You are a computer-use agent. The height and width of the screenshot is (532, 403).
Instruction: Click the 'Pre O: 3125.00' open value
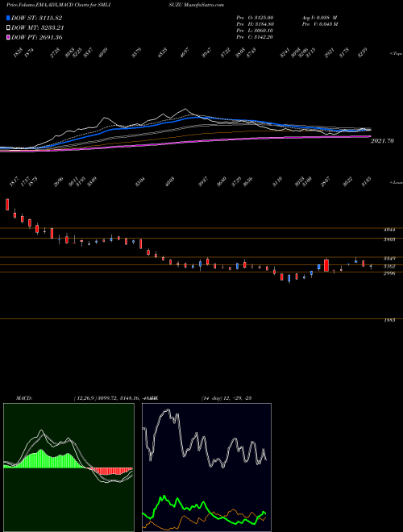[255, 17]
